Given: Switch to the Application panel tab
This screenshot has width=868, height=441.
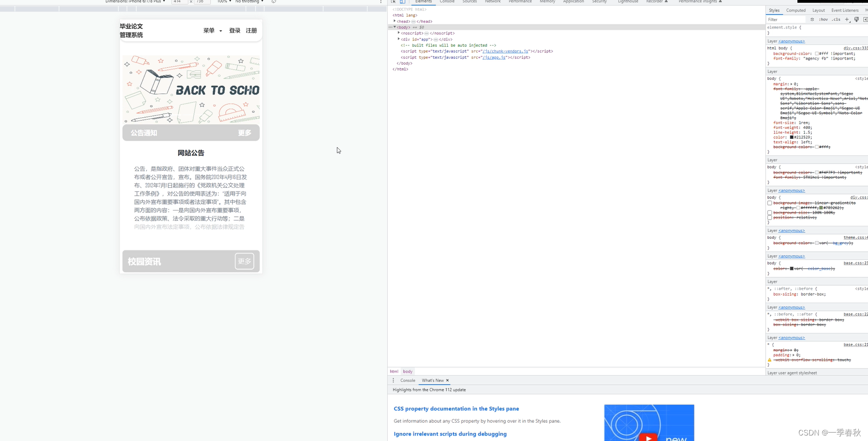Looking at the screenshot, I should tap(573, 2).
